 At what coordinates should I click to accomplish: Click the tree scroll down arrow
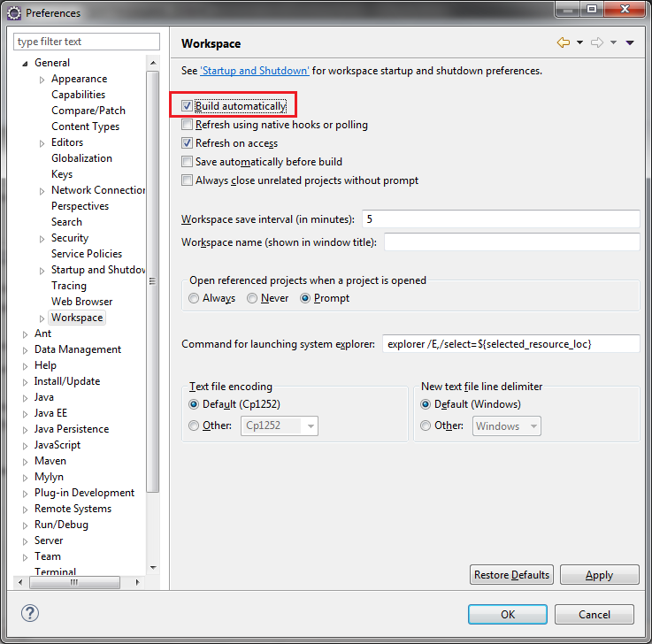tap(153, 568)
